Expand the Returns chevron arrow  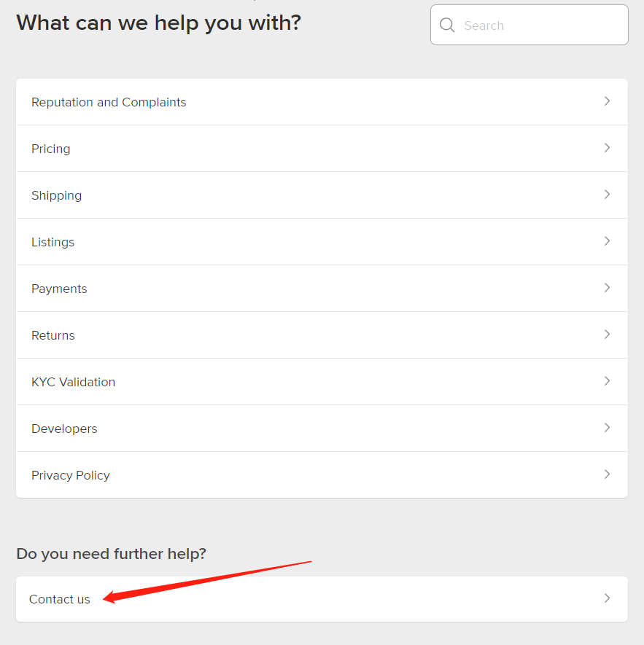(607, 335)
